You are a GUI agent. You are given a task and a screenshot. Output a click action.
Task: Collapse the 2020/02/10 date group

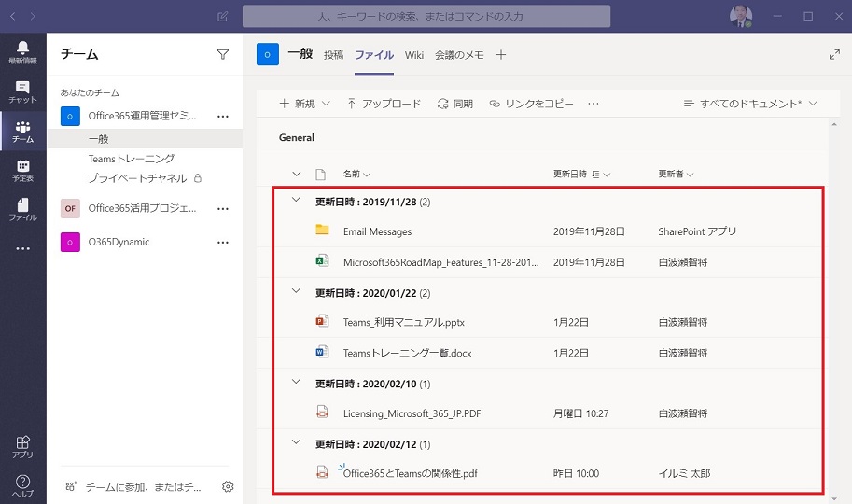296,382
